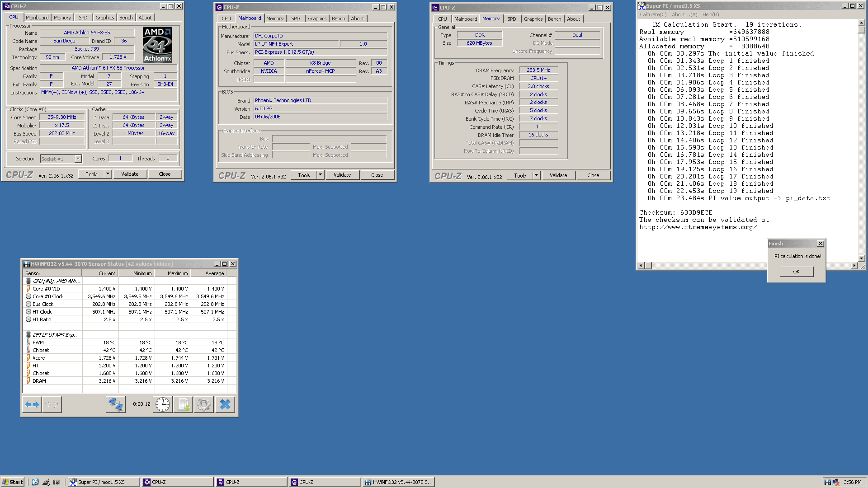
Task: Click the AMD Athlon 64 FX logo
Action: point(158,45)
